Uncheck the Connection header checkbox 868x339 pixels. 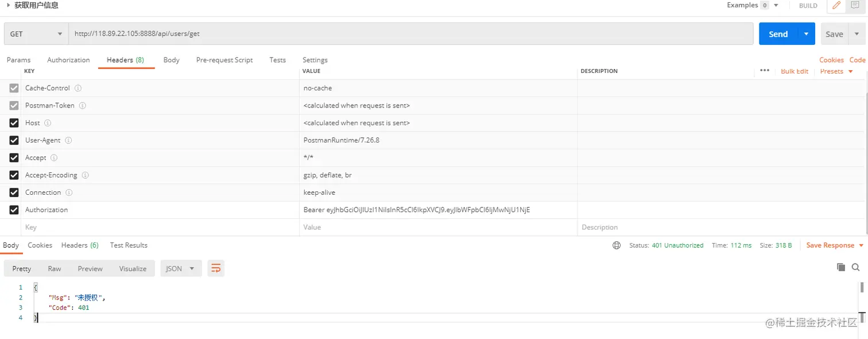click(14, 192)
